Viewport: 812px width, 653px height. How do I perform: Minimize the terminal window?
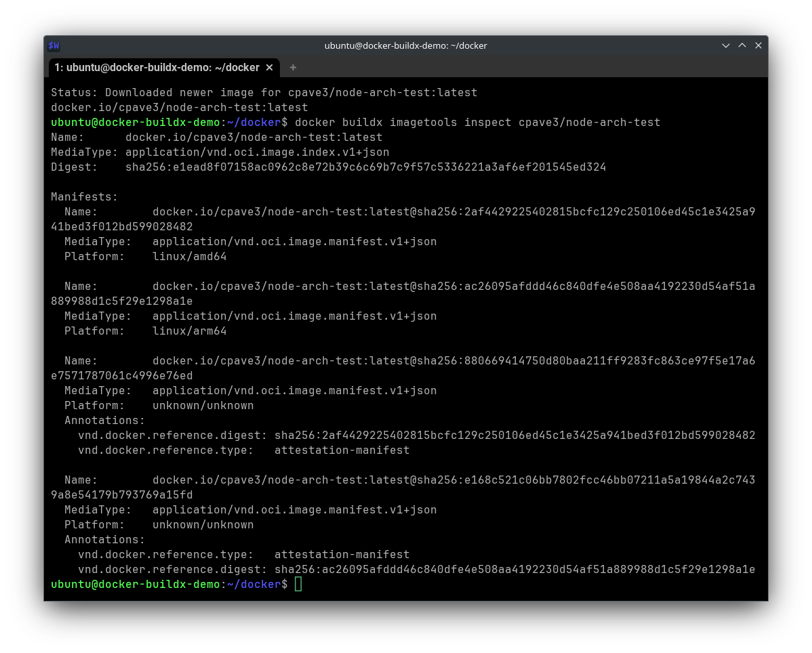click(726, 45)
